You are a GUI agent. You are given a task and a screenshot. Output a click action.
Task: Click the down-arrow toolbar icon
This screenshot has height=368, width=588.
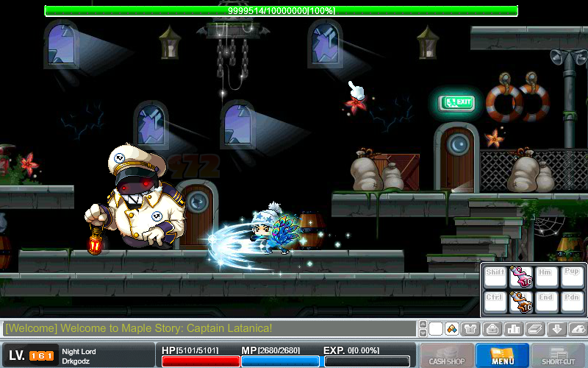[556, 329]
